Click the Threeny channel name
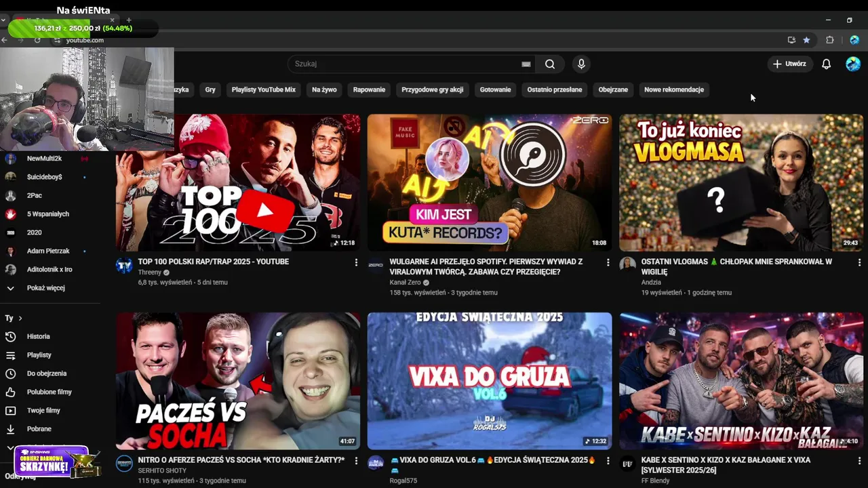 point(150,272)
